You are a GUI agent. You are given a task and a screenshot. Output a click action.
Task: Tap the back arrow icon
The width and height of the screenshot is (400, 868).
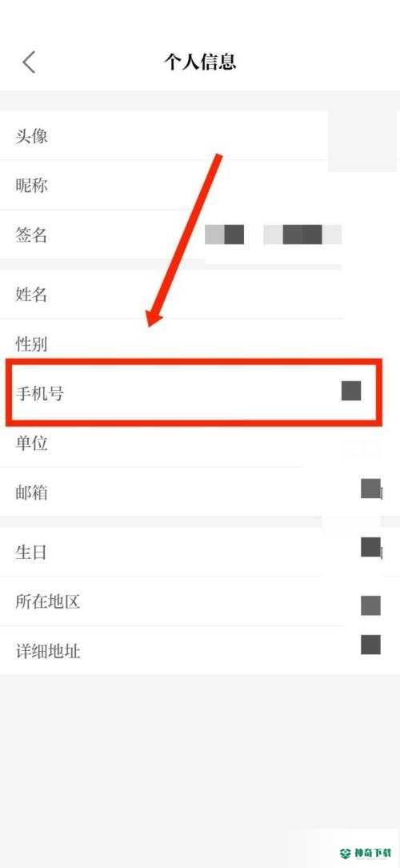pos(29,62)
